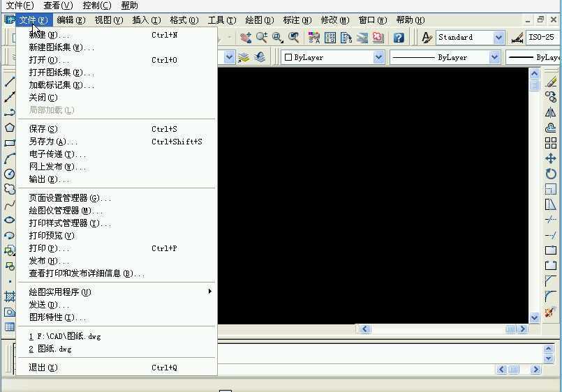Screen dimensions: 562x392
Task: Open the 修改(M) menu
Action: 335,20
